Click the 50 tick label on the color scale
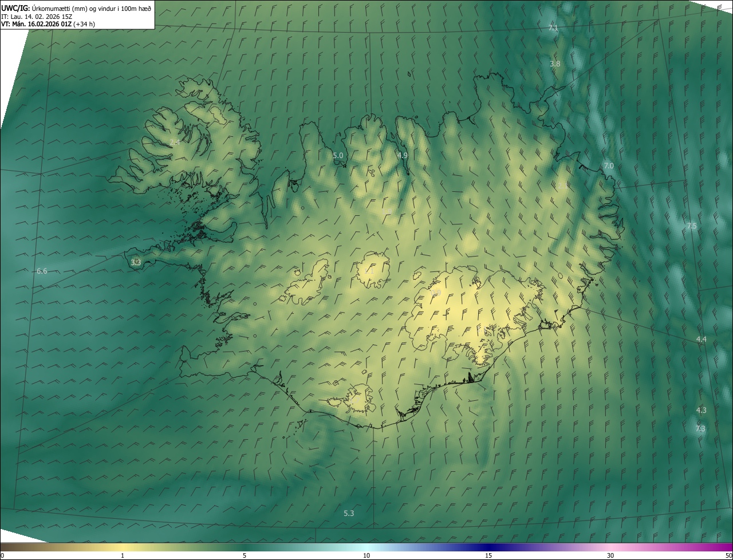The width and height of the screenshot is (733, 560). pos(728,556)
